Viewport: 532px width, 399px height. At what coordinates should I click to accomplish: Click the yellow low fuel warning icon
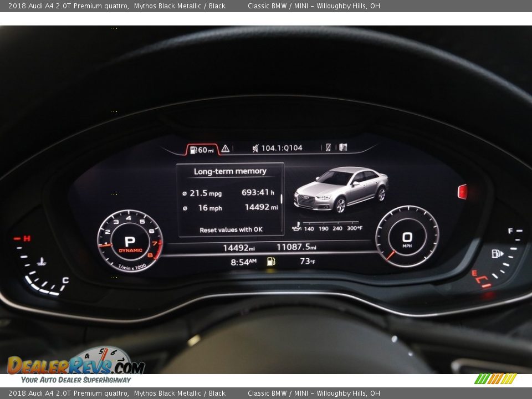tap(270, 262)
